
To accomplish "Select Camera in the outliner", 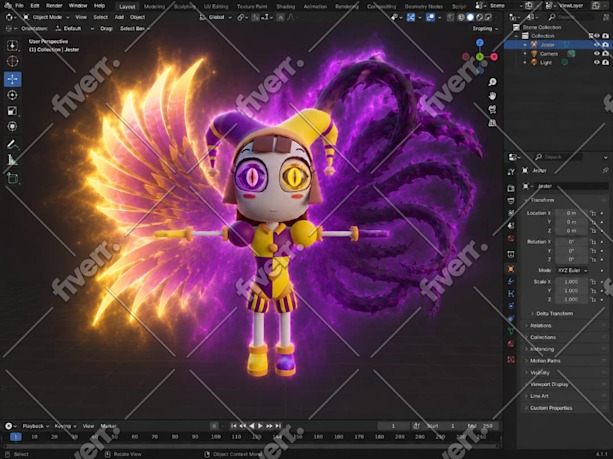I will pyautogui.click(x=549, y=54).
